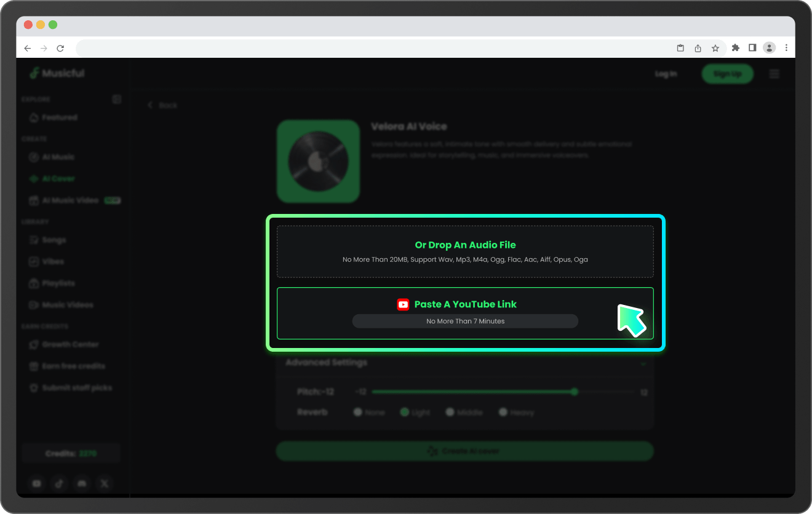This screenshot has width=812, height=514.
Task: Select the None reverb option
Action: pyautogui.click(x=357, y=412)
